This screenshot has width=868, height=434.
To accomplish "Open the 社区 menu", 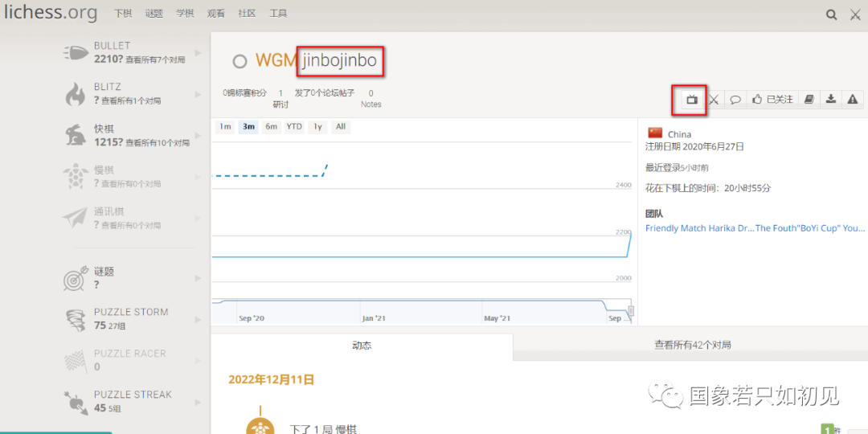I will 247,14.
